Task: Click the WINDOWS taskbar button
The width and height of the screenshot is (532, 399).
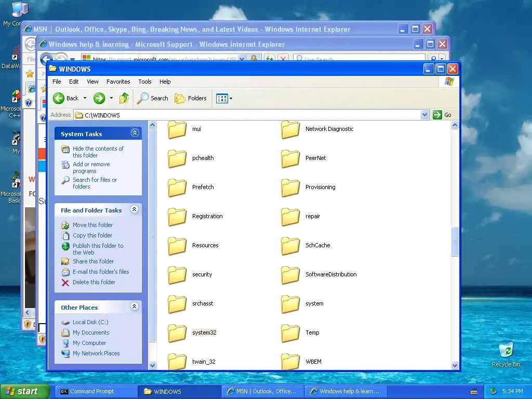Action: pos(179,392)
